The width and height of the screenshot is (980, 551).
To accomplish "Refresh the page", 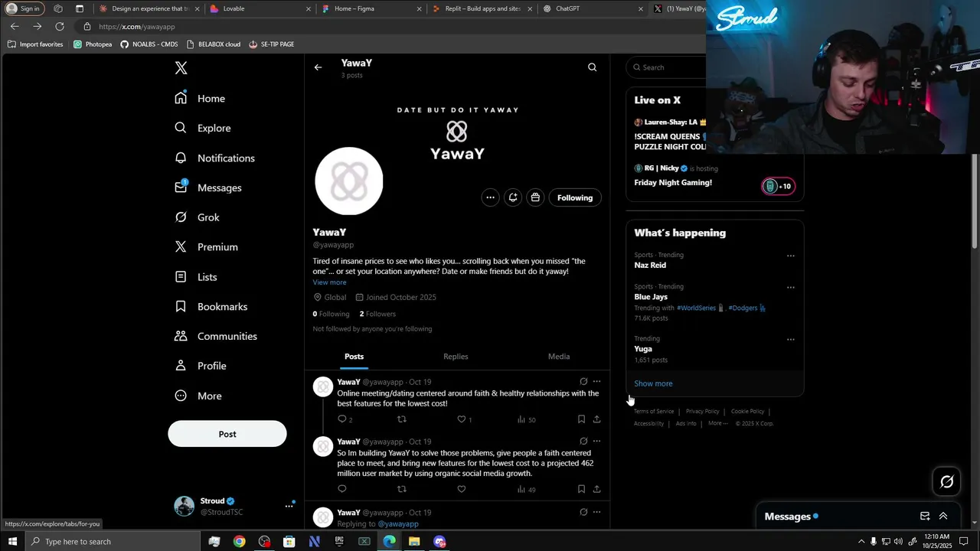I will (x=60, y=26).
